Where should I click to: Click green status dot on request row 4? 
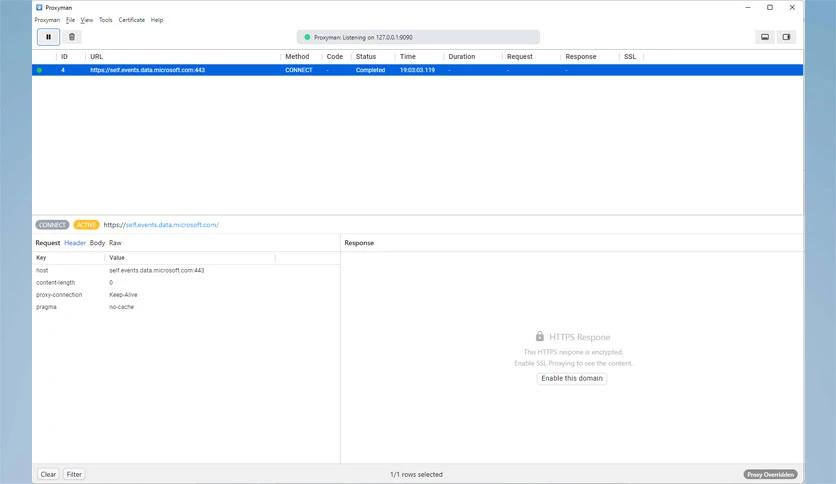click(39, 70)
